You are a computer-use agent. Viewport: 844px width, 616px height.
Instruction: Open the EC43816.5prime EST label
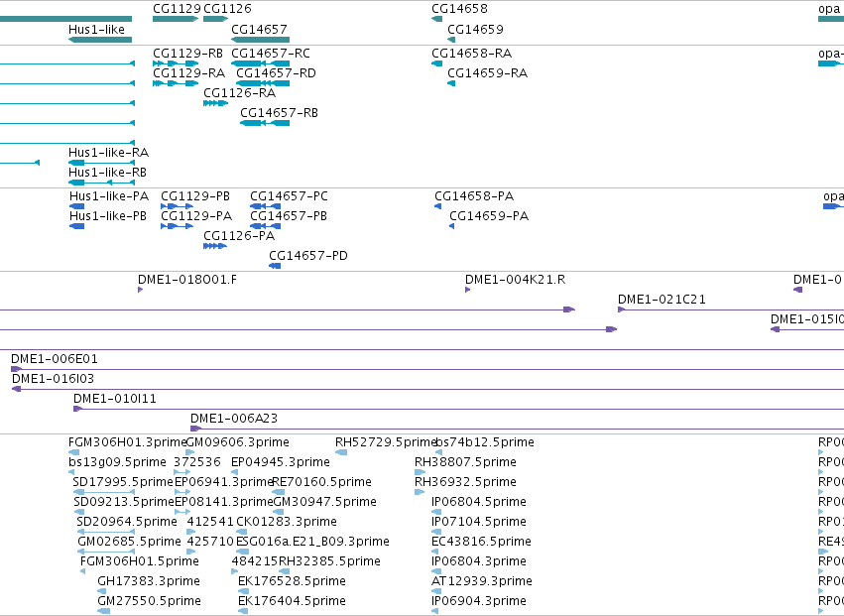[x=481, y=542]
